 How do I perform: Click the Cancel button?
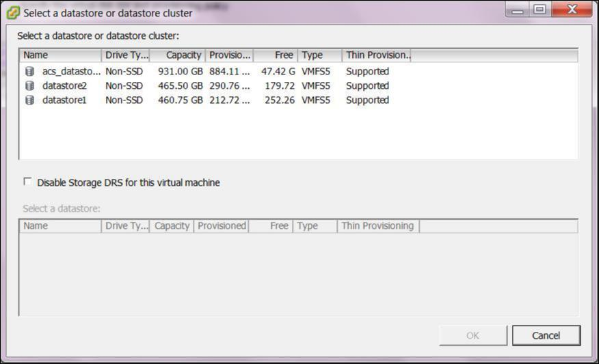(x=546, y=335)
